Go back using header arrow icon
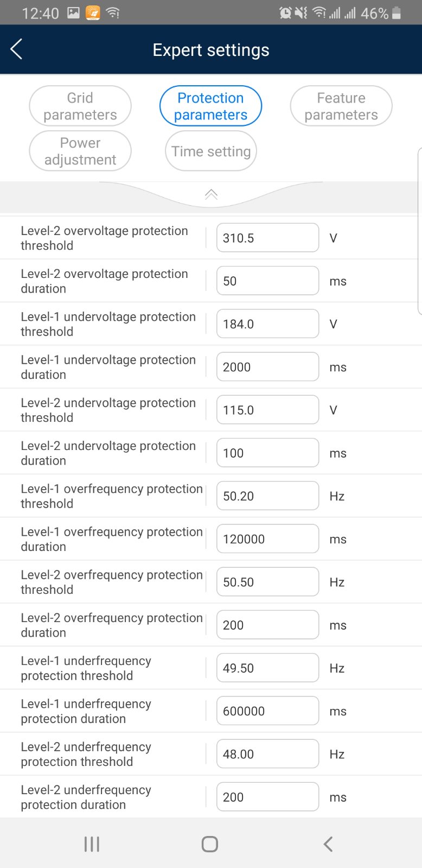 coord(16,49)
